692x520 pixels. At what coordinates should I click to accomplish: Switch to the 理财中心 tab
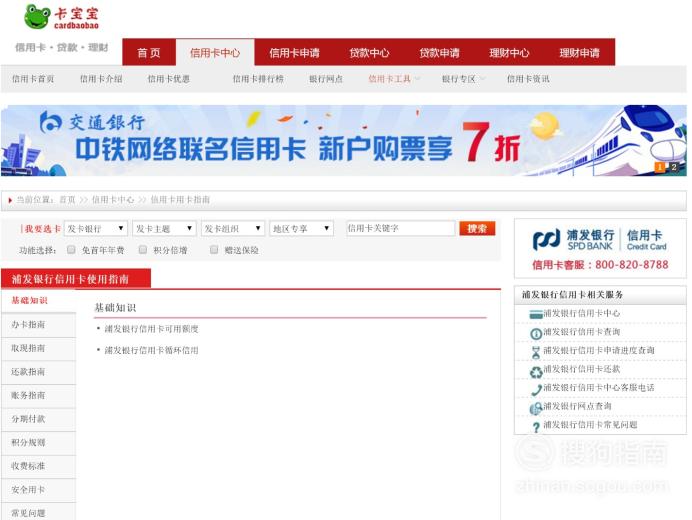pyautogui.click(x=509, y=53)
